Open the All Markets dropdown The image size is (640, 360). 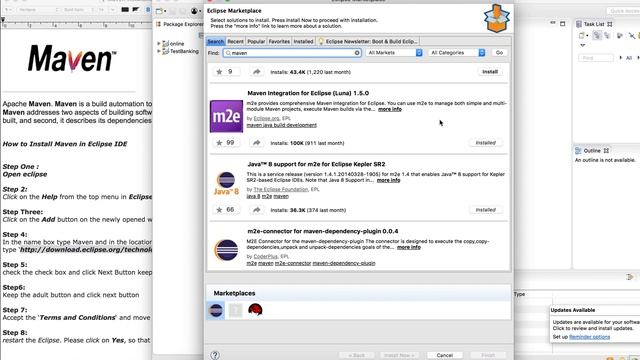click(x=394, y=53)
